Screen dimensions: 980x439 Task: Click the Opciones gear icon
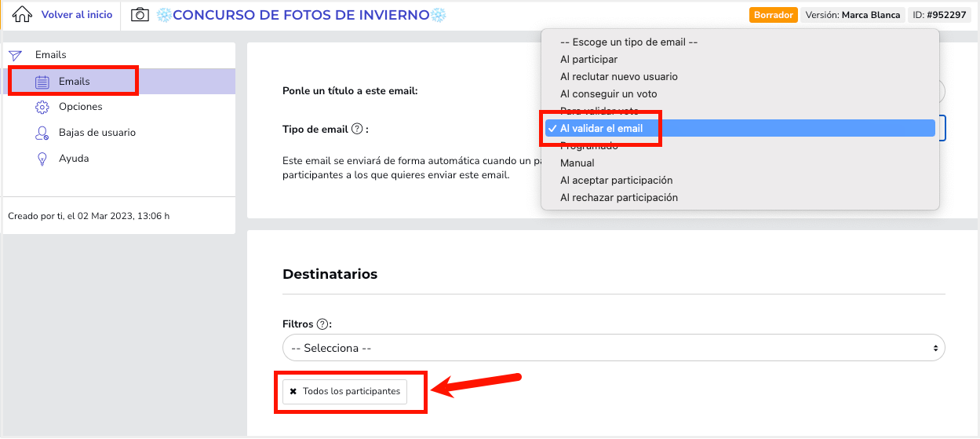click(42, 107)
